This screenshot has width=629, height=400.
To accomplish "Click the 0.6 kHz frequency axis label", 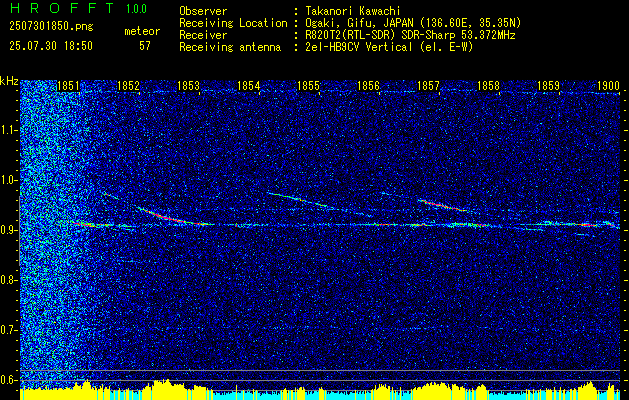I will (9, 380).
